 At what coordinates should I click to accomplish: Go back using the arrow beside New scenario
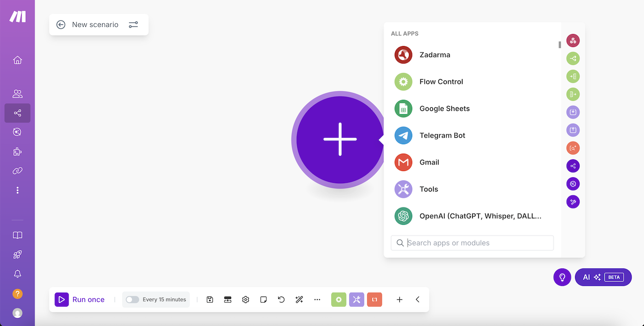tap(61, 25)
